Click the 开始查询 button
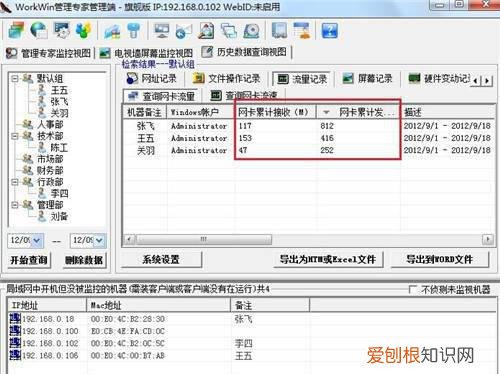The image size is (500, 374). (x=29, y=260)
